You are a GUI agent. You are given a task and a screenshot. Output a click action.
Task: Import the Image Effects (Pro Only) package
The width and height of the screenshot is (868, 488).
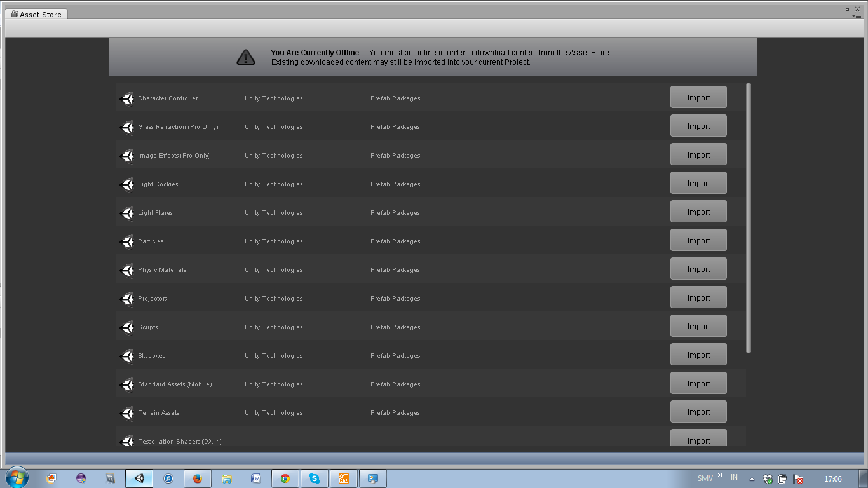pyautogui.click(x=698, y=155)
